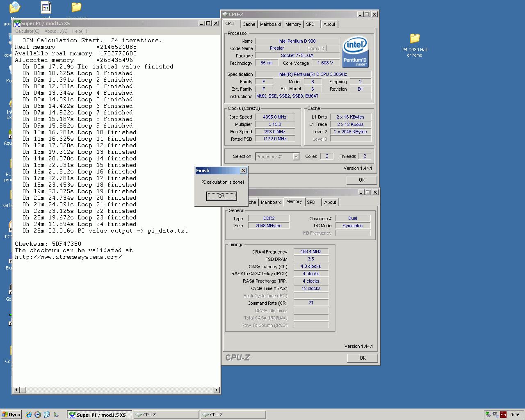525x420 pixels.
Task: Click the En language indicator in tray
Action: 503,415
